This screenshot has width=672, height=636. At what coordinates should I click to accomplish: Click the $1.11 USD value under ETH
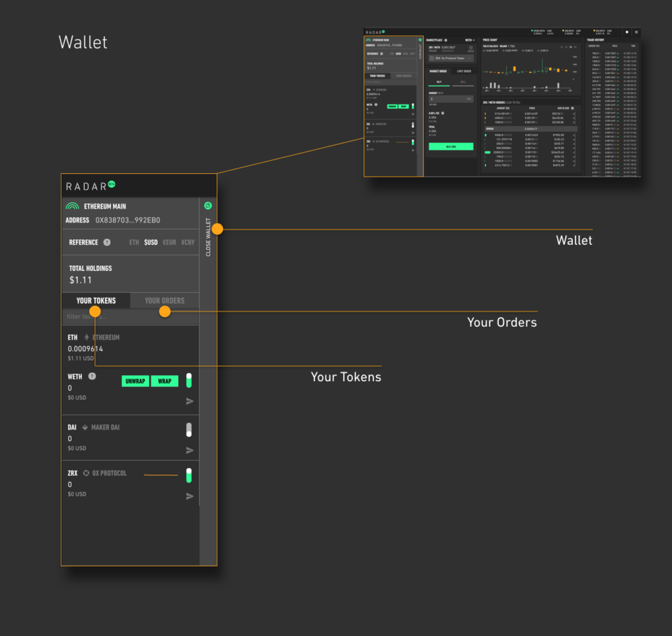click(x=81, y=358)
